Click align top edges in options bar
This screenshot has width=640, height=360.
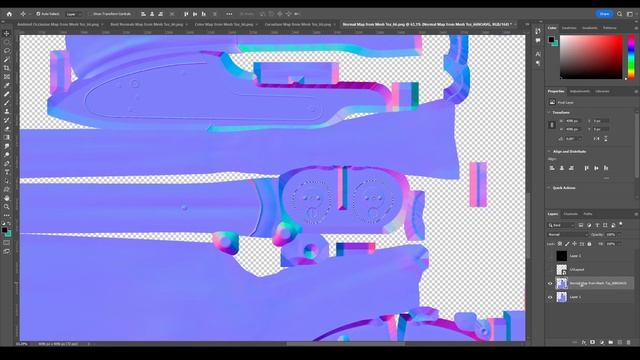click(x=186, y=14)
